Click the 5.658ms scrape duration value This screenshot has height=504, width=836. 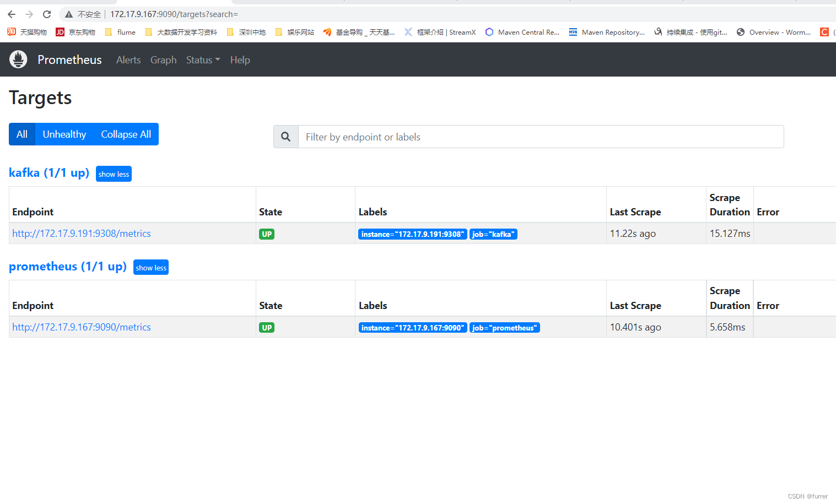(727, 327)
